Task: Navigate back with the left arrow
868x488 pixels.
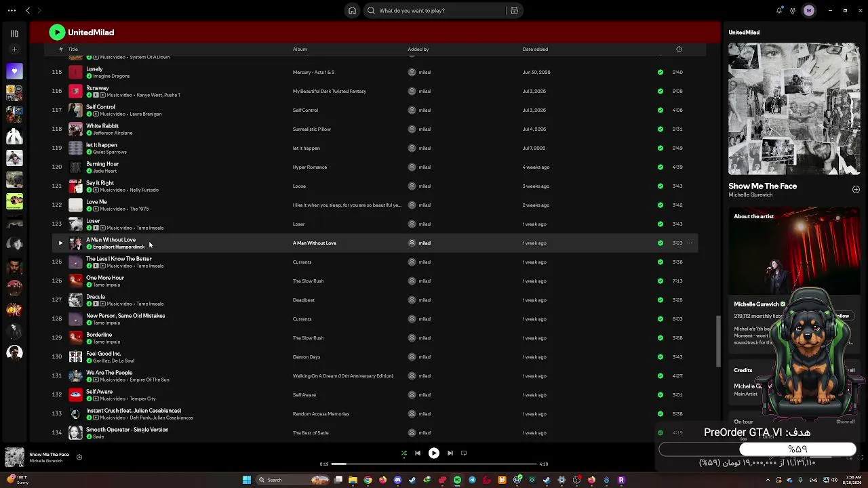Action: tap(28, 11)
